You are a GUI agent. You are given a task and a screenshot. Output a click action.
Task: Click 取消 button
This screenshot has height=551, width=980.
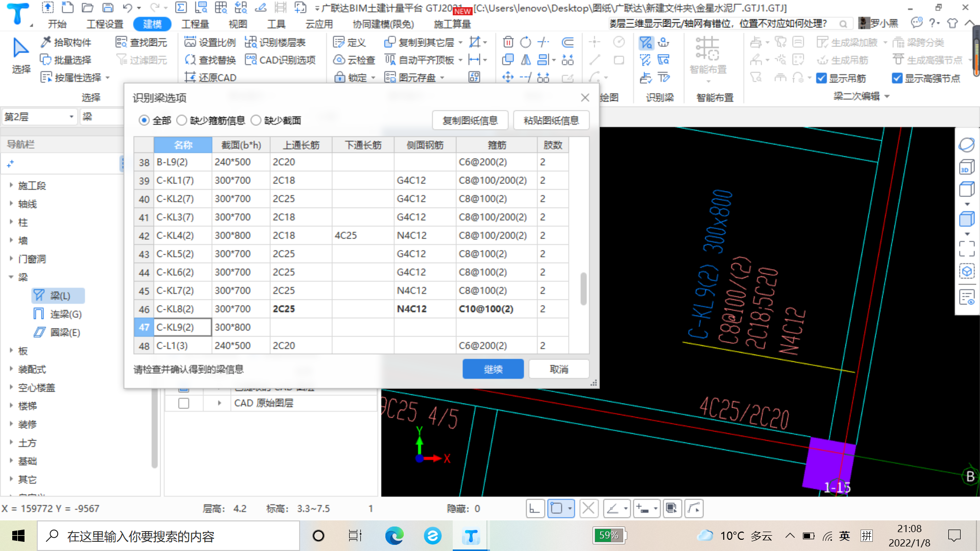click(x=559, y=369)
